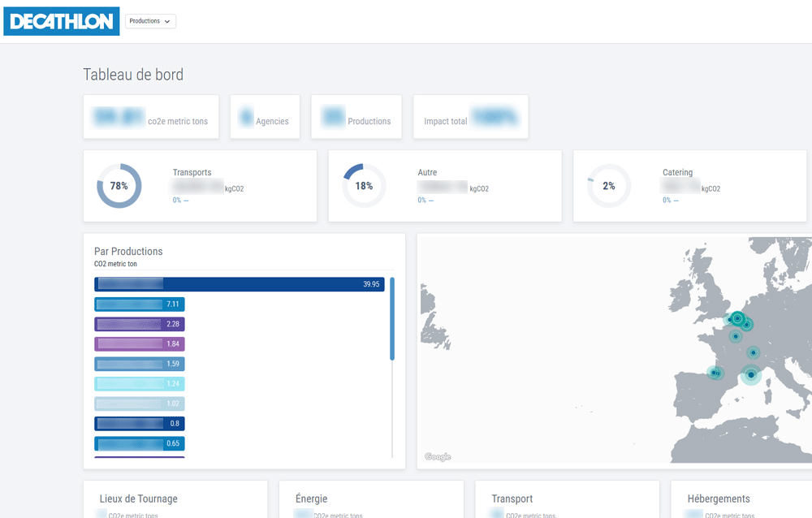Open the Lieux de Tournage card
The width and height of the screenshot is (812, 518).
tap(175, 499)
